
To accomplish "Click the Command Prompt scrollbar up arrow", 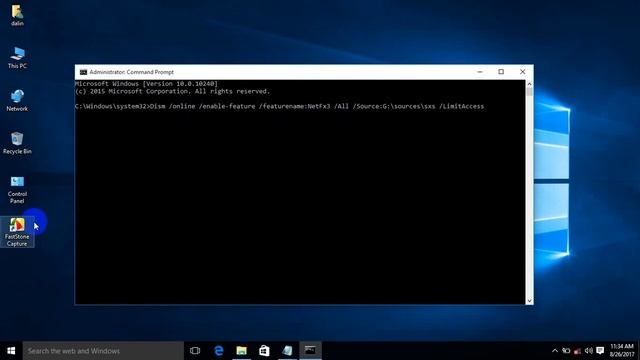I will (x=529, y=84).
